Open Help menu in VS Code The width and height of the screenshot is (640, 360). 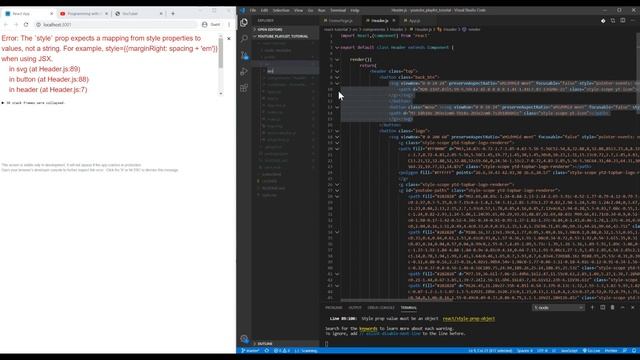click(355, 10)
